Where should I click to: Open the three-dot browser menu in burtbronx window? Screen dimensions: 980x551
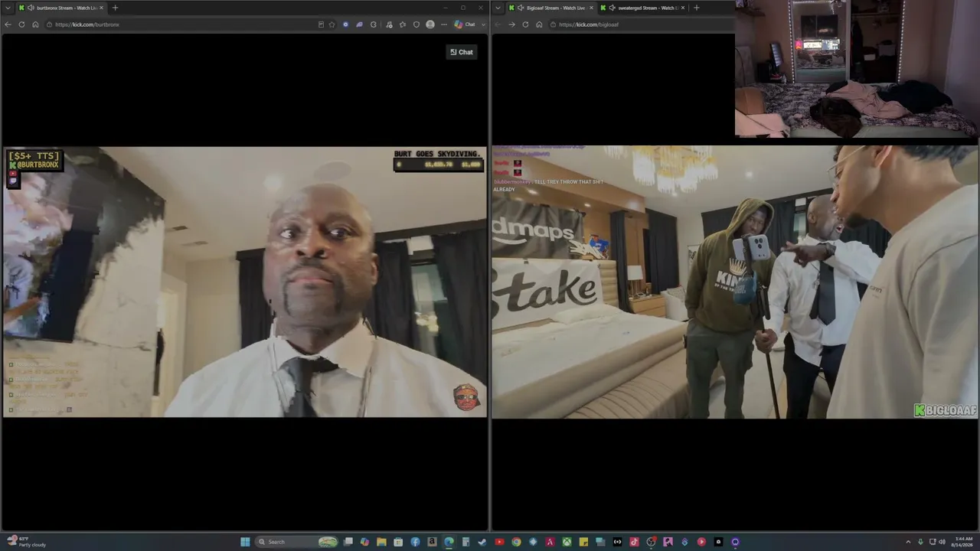pos(444,24)
